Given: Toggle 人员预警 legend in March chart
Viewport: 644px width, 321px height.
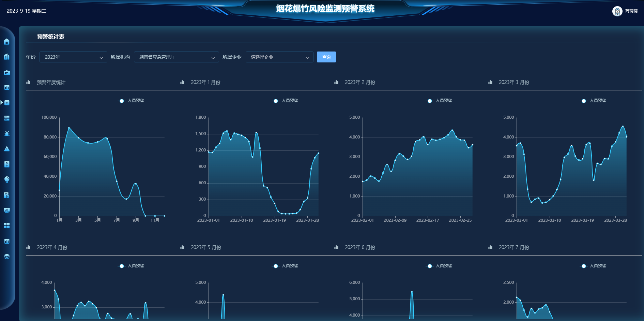Looking at the screenshot, I should coord(593,101).
